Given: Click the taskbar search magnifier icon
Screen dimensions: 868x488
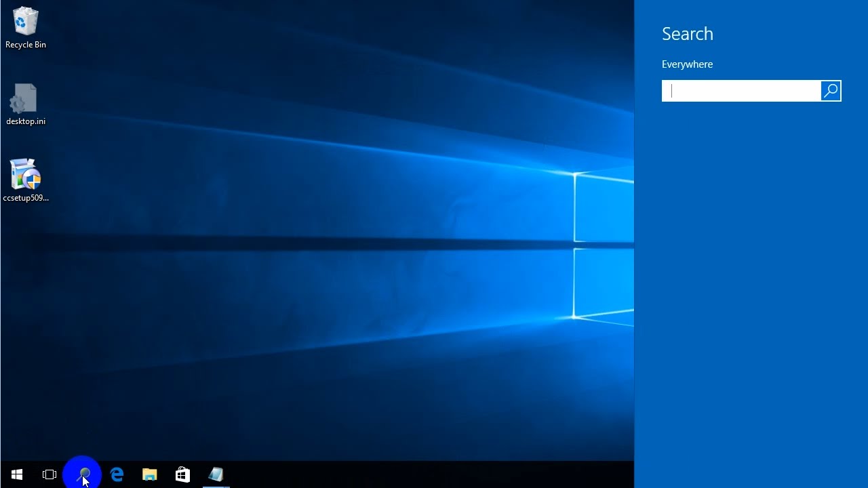Looking at the screenshot, I should point(84,474).
